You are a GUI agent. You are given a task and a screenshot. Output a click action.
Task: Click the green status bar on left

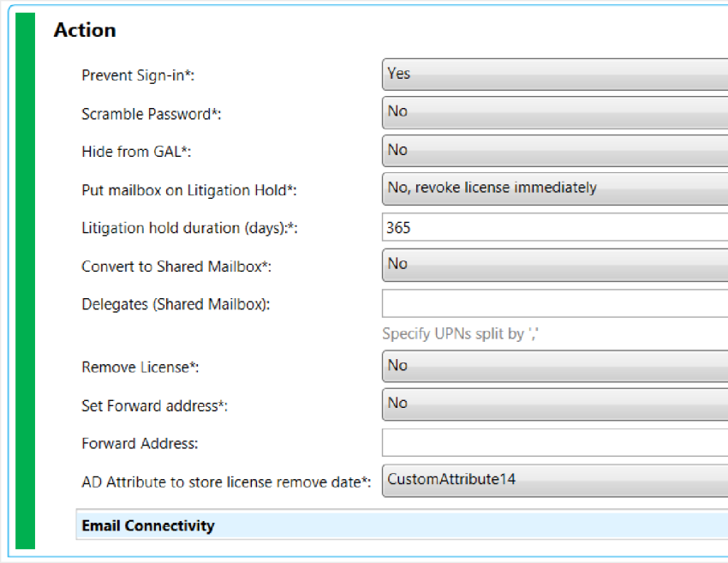click(x=25, y=280)
